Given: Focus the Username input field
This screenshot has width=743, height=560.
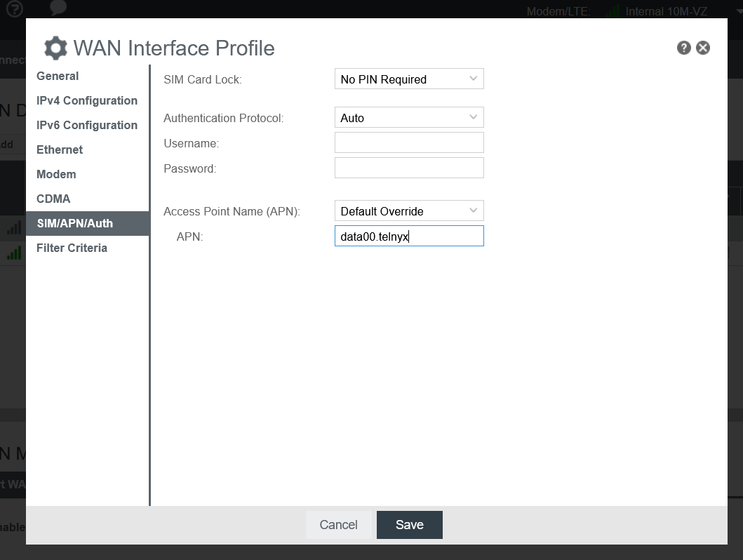Looking at the screenshot, I should 409,143.
